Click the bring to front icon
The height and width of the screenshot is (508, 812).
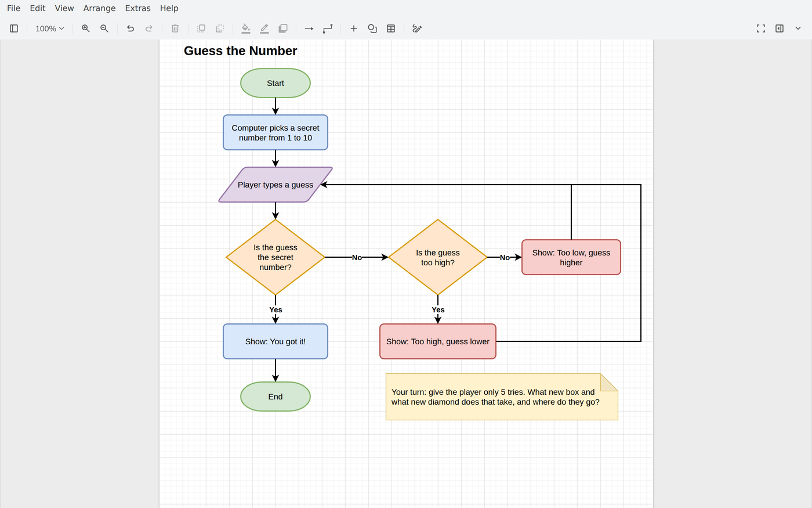(201, 28)
